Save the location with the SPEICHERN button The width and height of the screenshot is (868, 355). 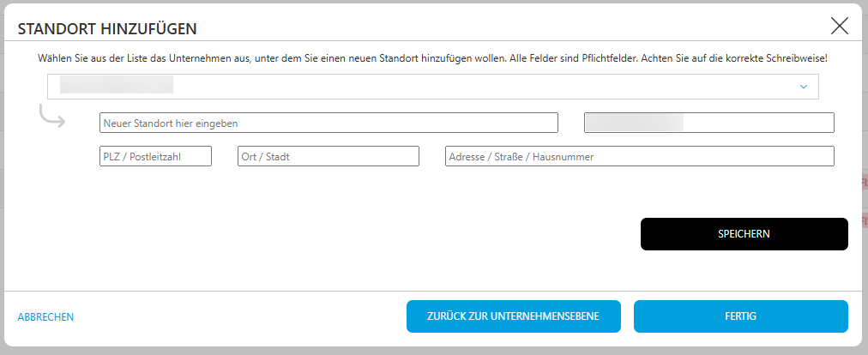(x=744, y=234)
